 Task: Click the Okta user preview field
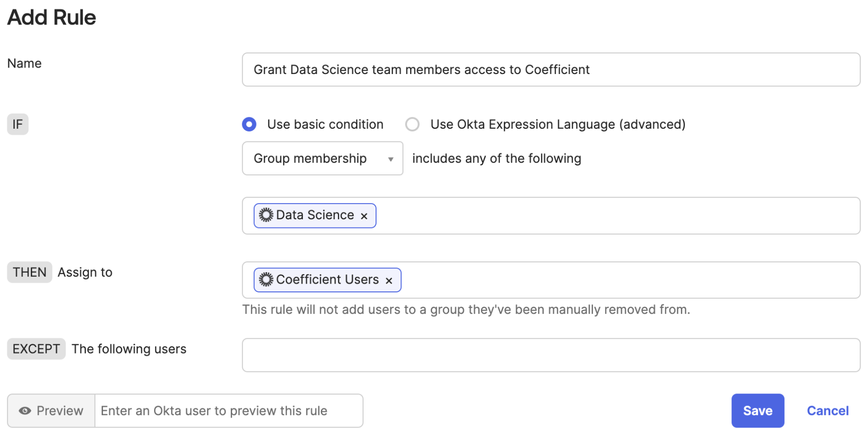tap(229, 411)
